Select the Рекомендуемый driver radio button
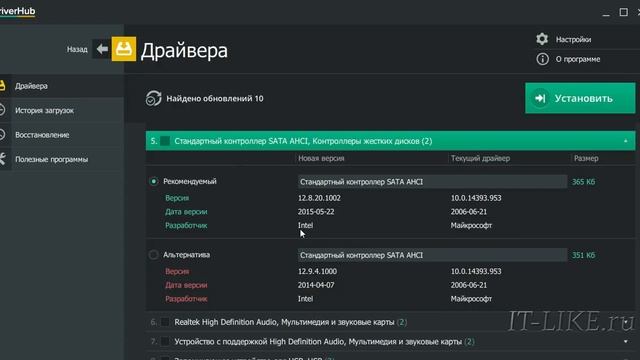The height and width of the screenshot is (360, 640). coord(153,181)
